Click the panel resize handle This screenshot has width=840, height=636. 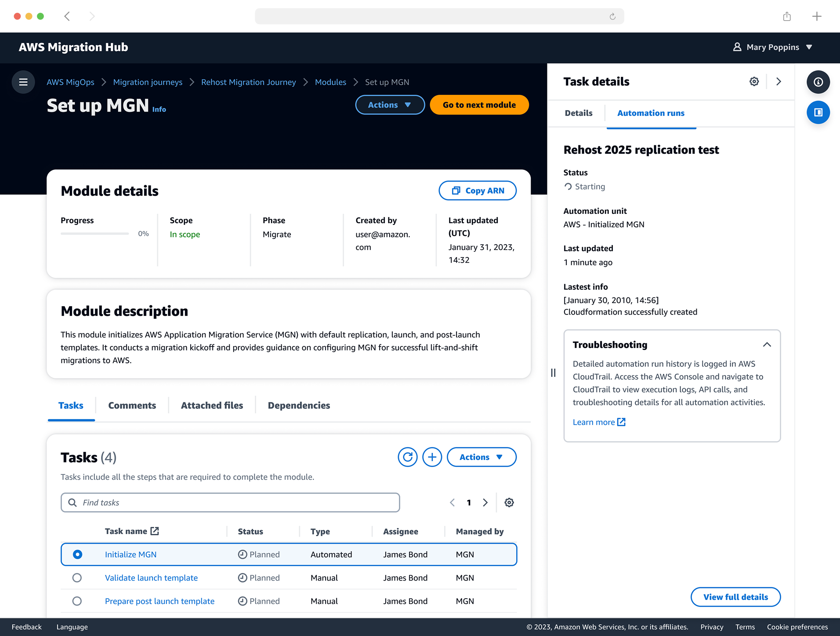553,373
